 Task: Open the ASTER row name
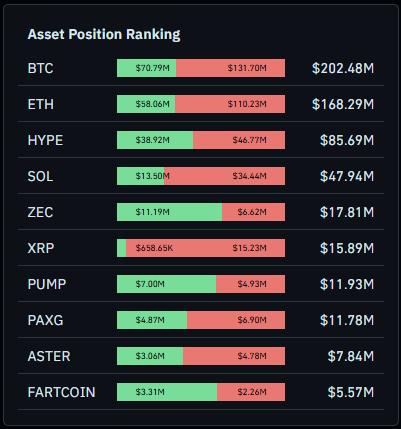coord(49,356)
